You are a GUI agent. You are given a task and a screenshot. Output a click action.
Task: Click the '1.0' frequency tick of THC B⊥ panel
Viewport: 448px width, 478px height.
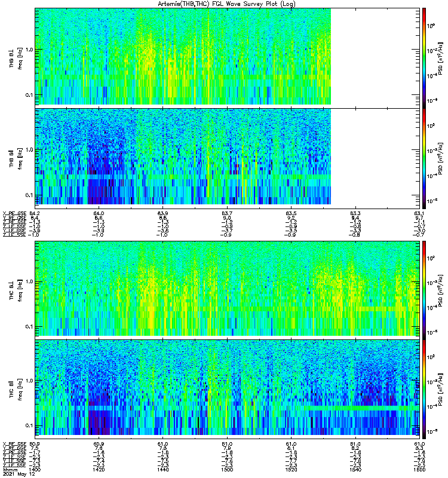[29, 281]
